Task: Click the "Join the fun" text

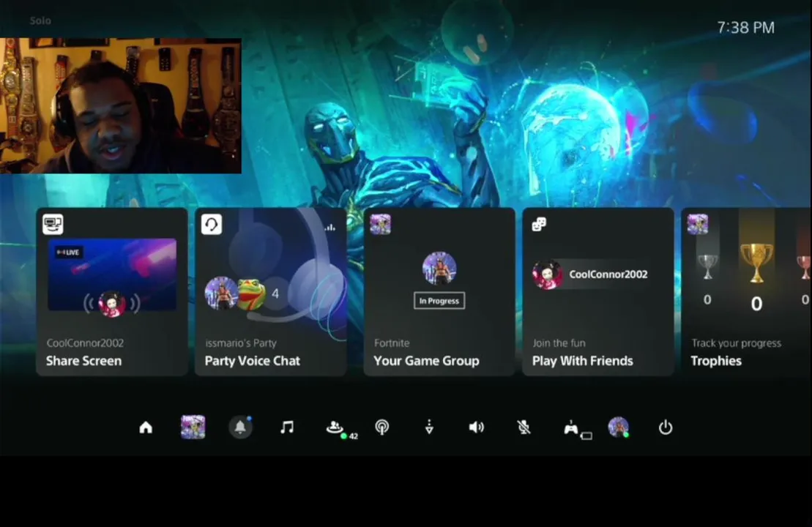Action: tap(559, 343)
